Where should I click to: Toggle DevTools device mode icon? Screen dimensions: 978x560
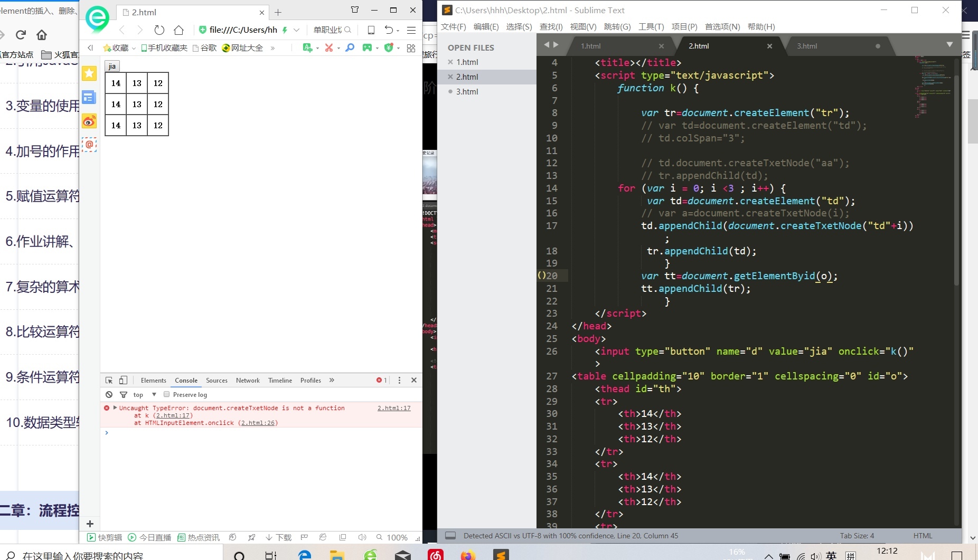[123, 380]
